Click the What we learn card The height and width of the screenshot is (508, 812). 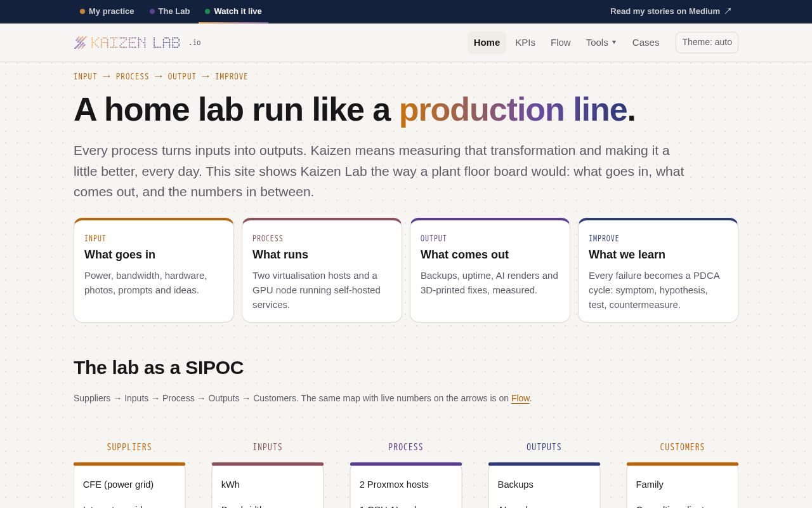tap(658, 271)
